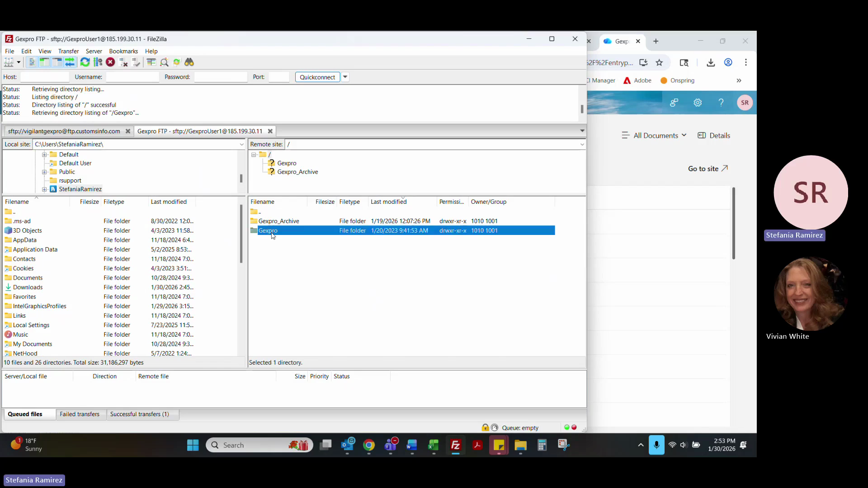Click the binoculars file search icon
Image resolution: width=868 pixels, height=488 pixels.
pos(189,62)
